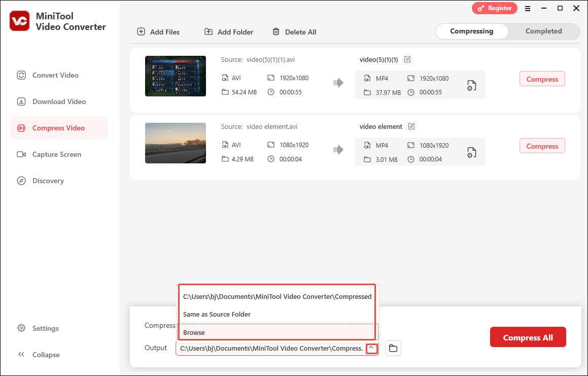Click Delete All in the toolbar
588x376 pixels.
[294, 32]
